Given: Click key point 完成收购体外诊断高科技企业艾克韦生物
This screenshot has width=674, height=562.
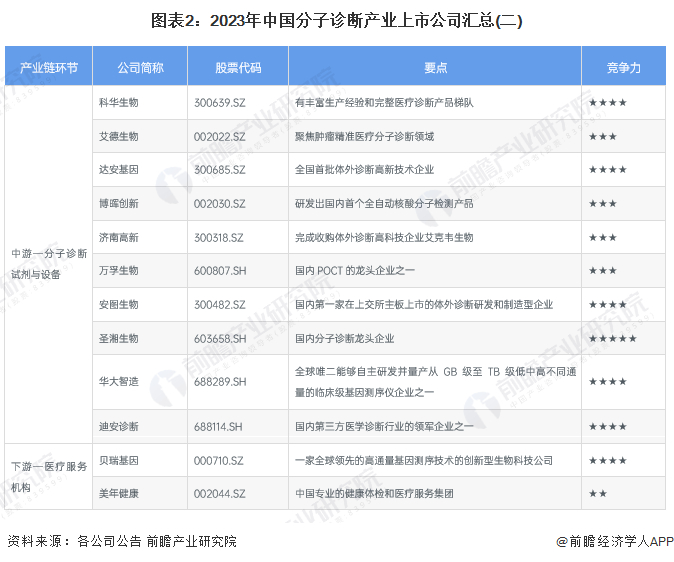Looking at the screenshot, I should pos(384,237).
